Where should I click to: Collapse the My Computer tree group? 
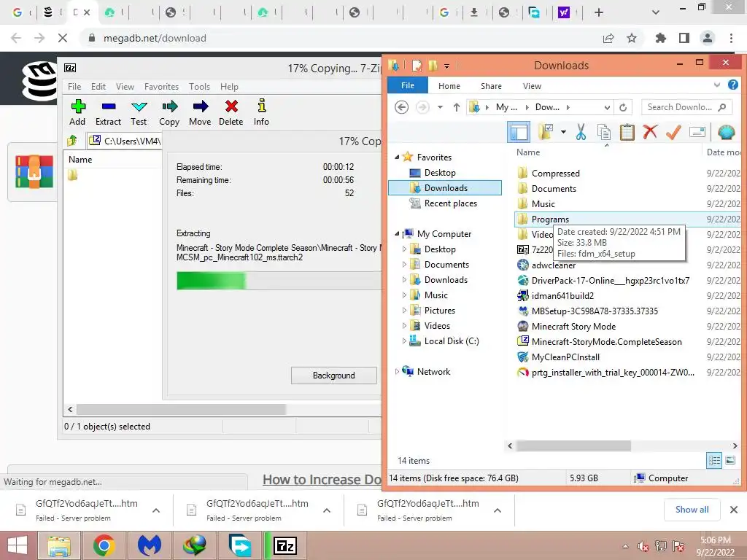[397, 234]
